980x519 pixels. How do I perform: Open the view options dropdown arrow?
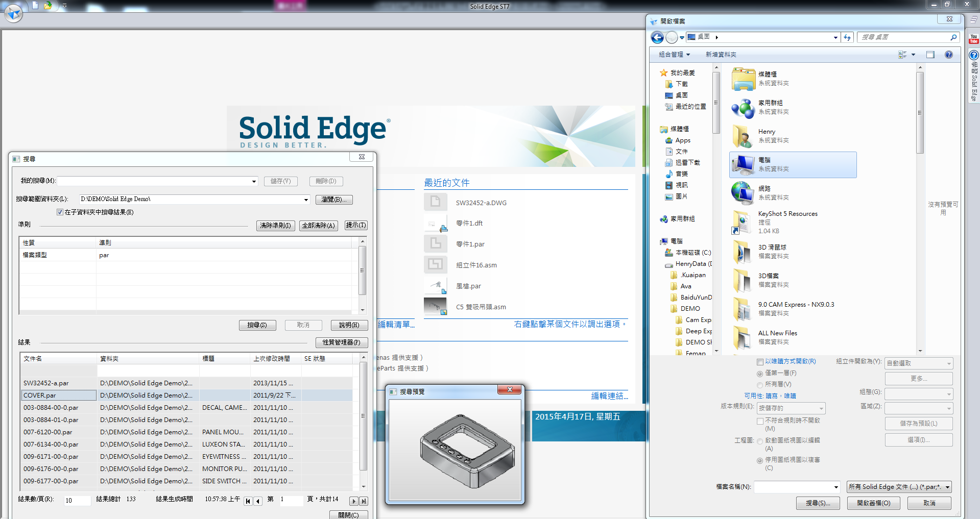[913, 55]
